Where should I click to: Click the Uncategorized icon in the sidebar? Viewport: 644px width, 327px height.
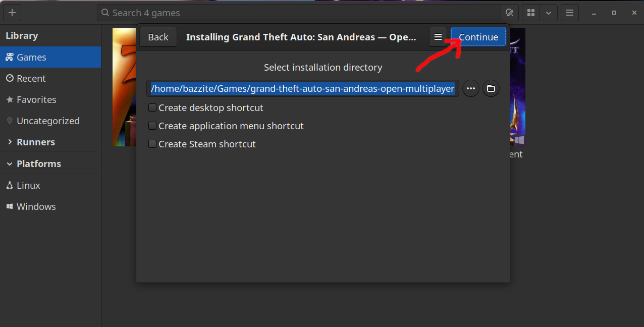pyautogui.click(x=10, y=121)
